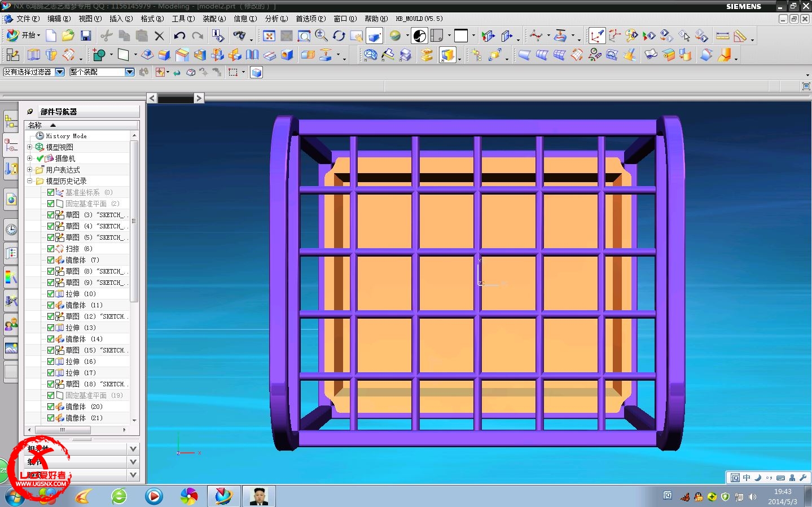Toggle the 拉伸 (13) checkbox
The width and height of the screenshot is (812, 507).
click(x=51, y=328)
